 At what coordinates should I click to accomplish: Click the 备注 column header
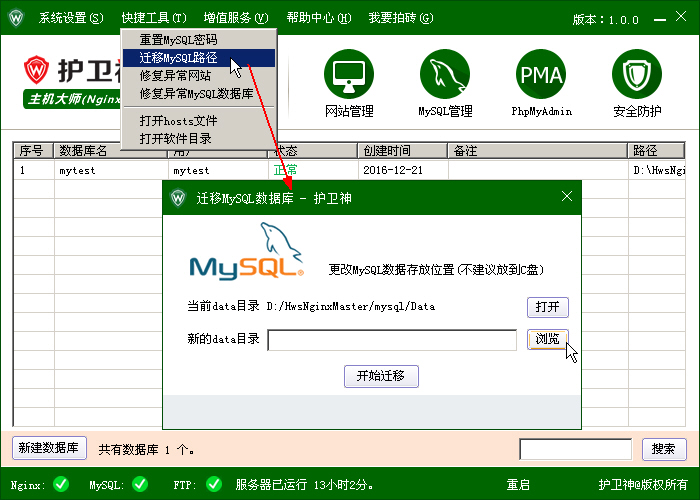coord(538,150)
